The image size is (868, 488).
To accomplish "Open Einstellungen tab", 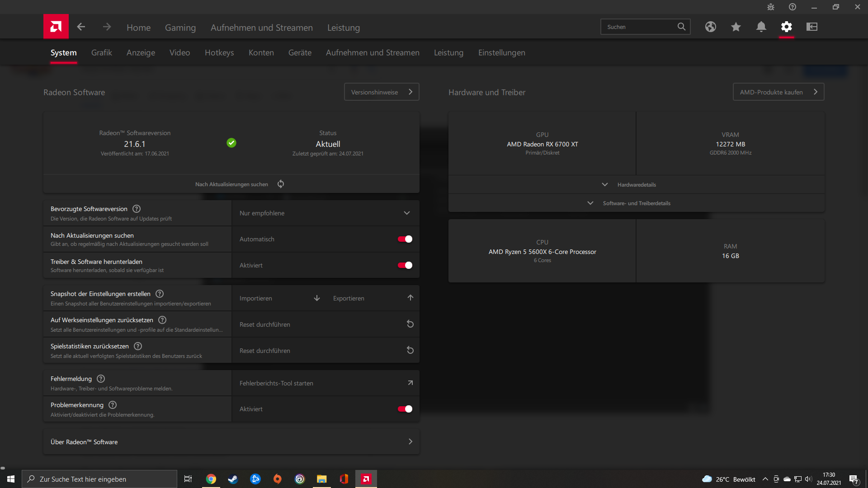I will point(502,52).
